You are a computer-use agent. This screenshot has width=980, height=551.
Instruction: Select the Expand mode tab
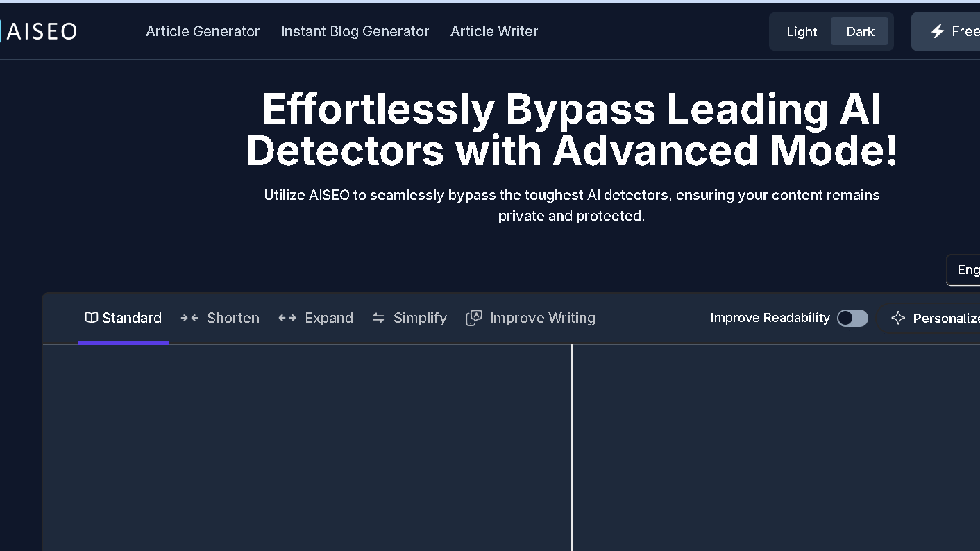click(x=316, y=318)
